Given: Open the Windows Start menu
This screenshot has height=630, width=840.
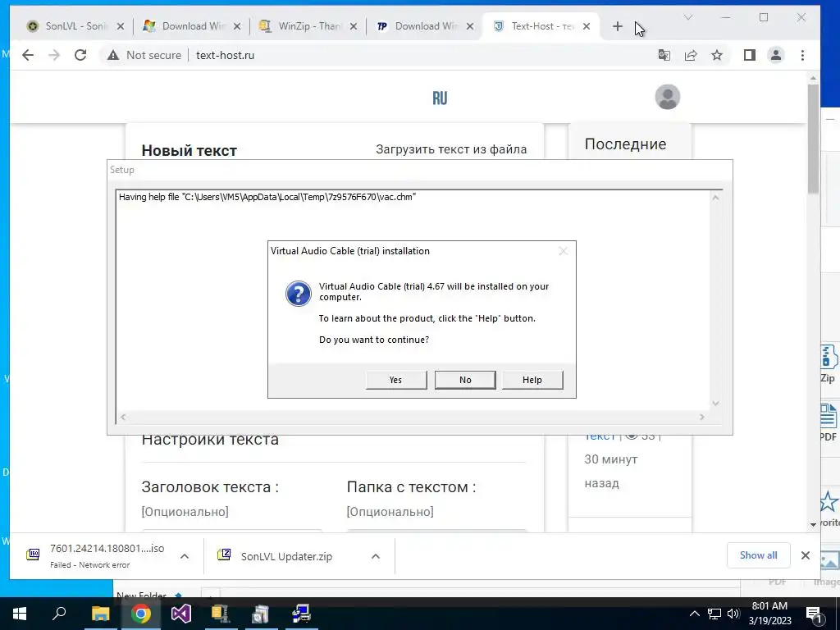Looking at the screenshot, I should pyautogui.click(x=20, y=614).
